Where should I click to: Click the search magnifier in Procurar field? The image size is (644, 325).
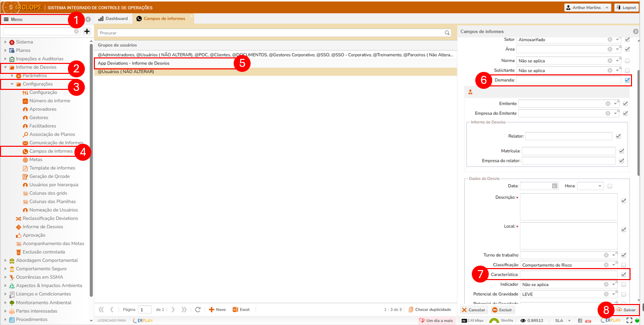click(x=447, y=33)
